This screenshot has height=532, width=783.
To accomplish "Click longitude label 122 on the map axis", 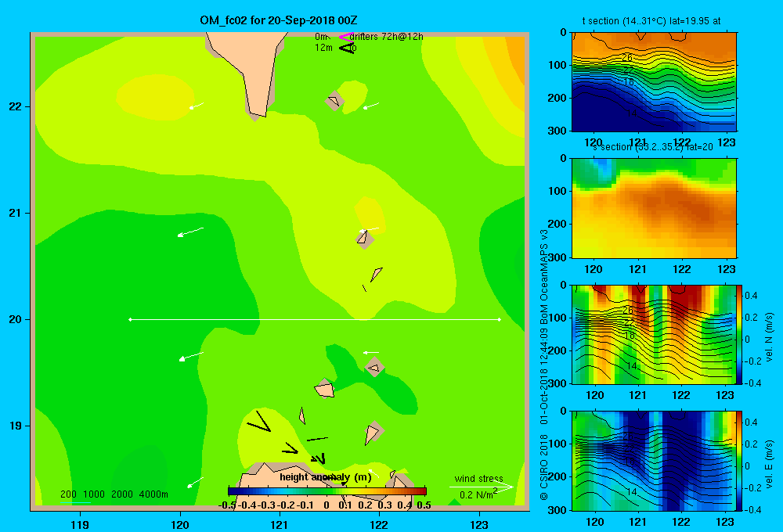I will pos(379,524).
